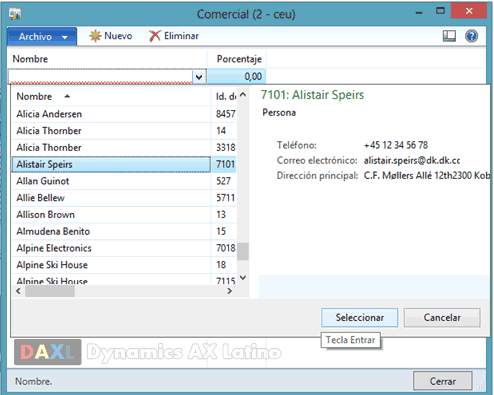Click the Eliminar button
The width and height of the screenshot is (494, 395).
click(174, 36)
